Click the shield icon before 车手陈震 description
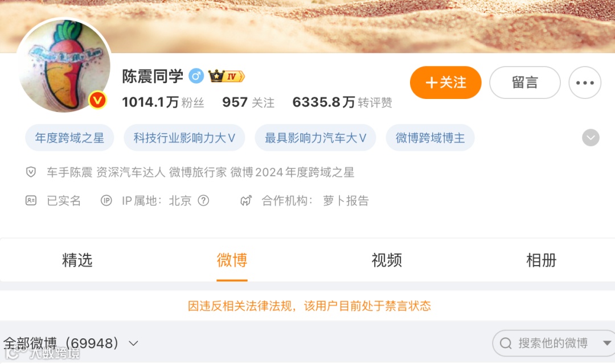 click(31, 172)
